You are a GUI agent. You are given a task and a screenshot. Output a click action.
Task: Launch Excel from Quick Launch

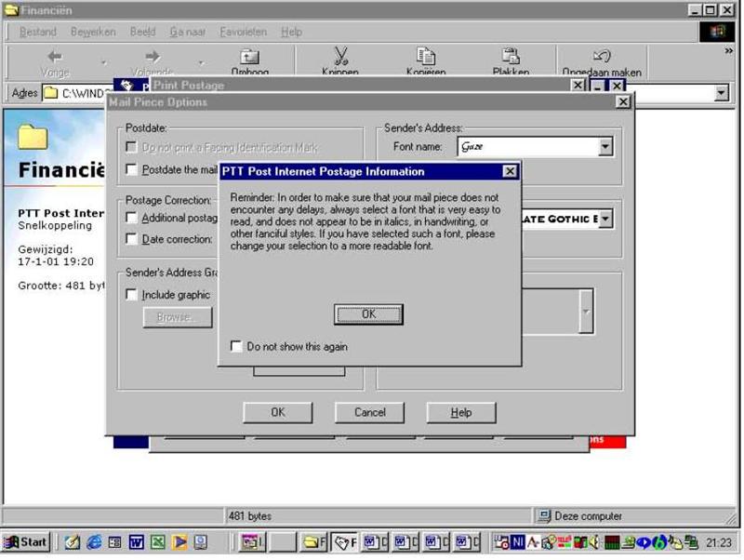pyautogui.click(x=157, y=541)
